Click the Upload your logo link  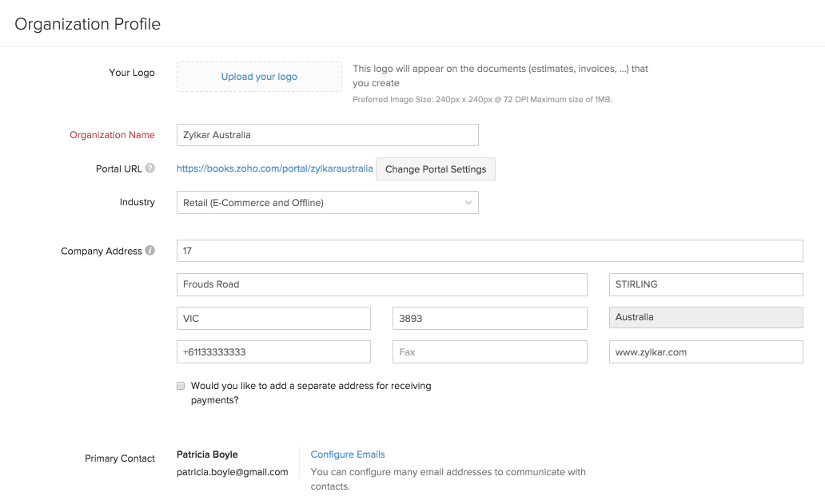(259, 77)
